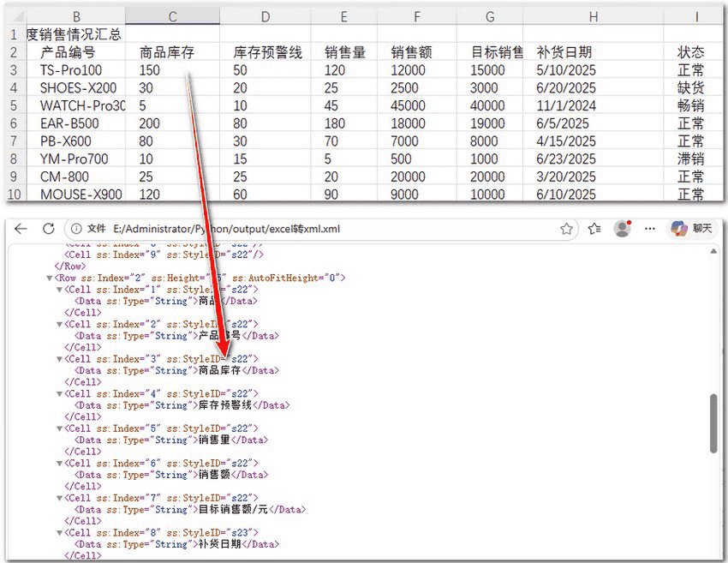The height and width of the screenshot is (563, 728).
Task: Click date cell 11/1/2024
Action: pos(594,105)
